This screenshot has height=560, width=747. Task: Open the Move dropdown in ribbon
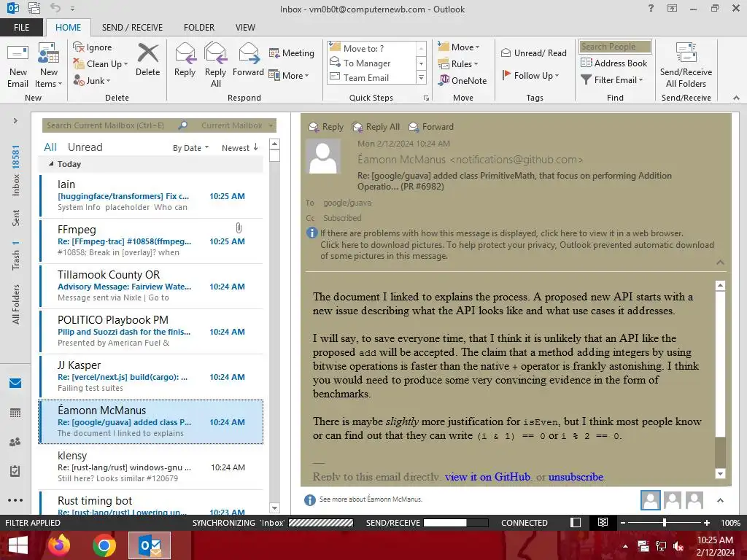[x=459, y=47]
